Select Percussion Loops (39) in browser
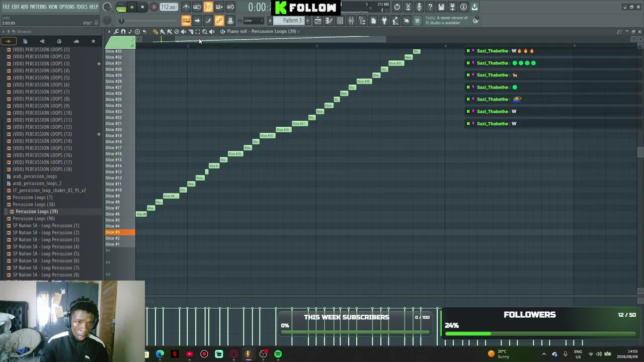The image size is (644, 362). [37, 212]
